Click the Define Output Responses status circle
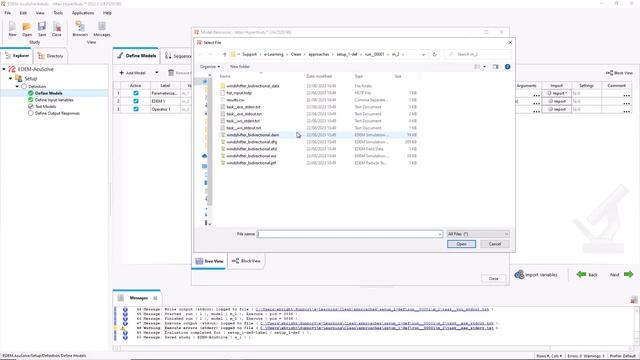This screenshot has width=640, height=360. pos(31,113)
